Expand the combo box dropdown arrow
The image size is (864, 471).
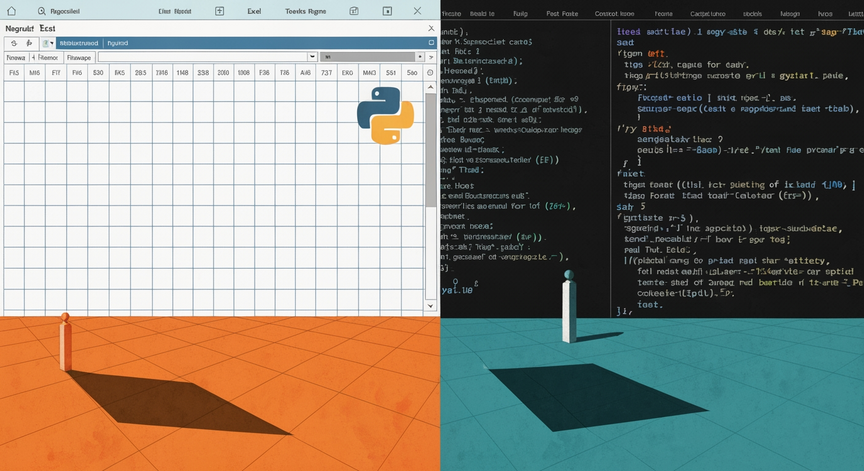pyautogui.click(x=312, y=57)
